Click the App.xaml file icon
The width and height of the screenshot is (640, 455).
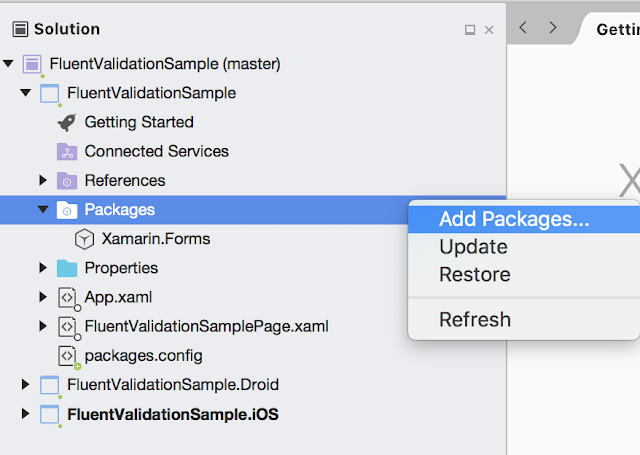(68, 298)
